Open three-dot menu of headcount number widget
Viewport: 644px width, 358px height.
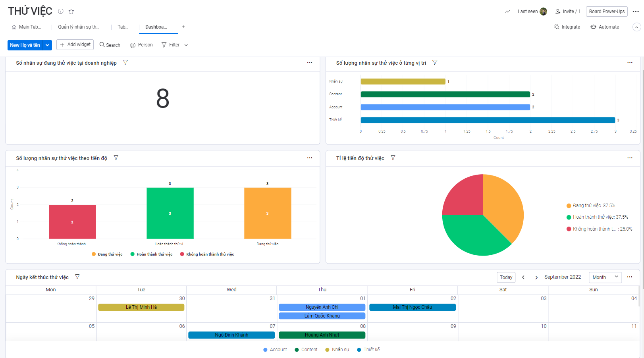click(310, 63)
